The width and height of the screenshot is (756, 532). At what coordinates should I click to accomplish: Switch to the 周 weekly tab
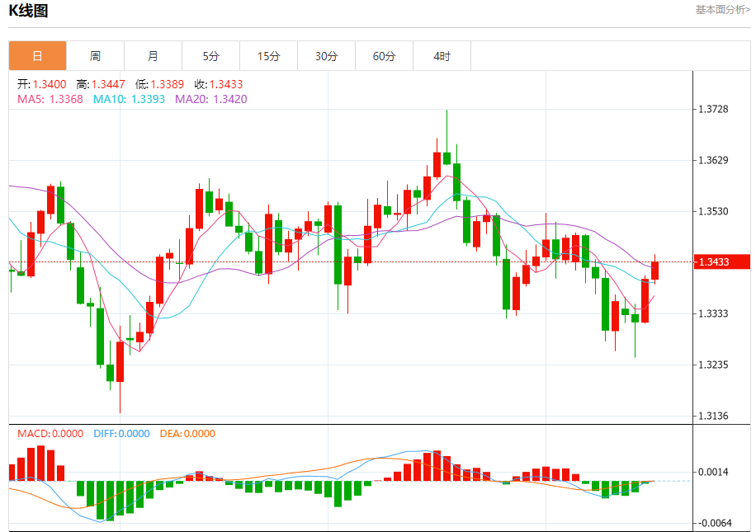(x=96, y=56)
